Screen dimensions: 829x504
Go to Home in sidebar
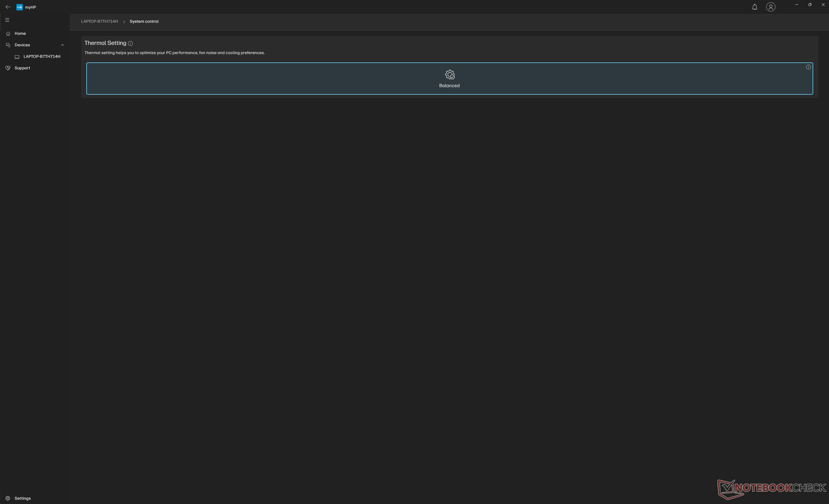[20, 34]
